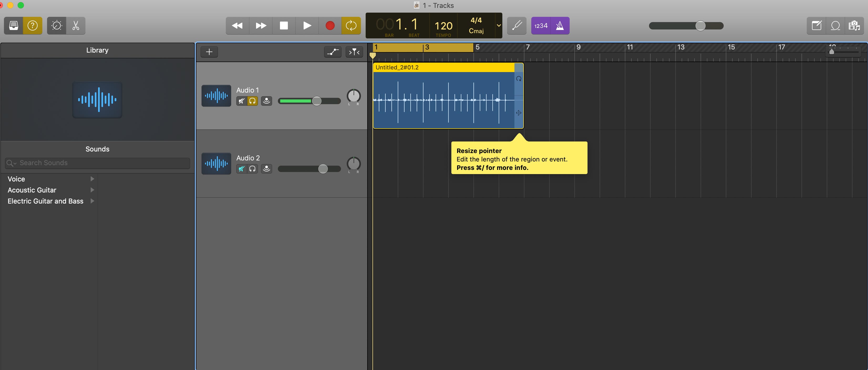Click the Record button to start recording
Viewport: 868px width, 370px height.
(329, 26)
